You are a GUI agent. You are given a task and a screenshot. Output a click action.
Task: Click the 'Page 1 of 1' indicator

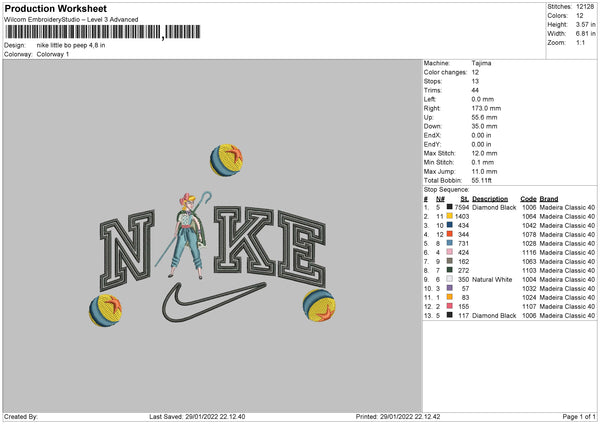[579, 417]
